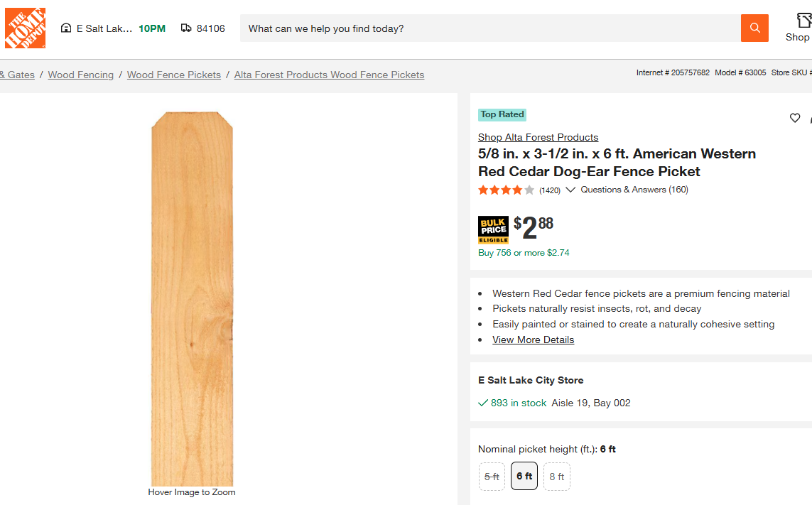Open the E Salt Lak... store selector
Image resolution: width=812 pixels, height=505 pixels.
(x=104, y=28)
